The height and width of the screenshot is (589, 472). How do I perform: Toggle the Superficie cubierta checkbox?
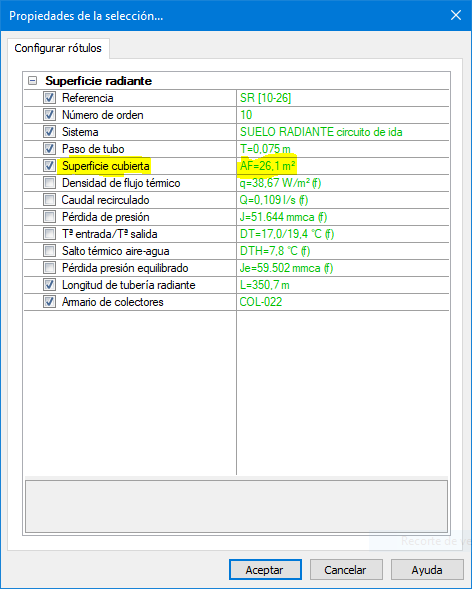(49, 166)
